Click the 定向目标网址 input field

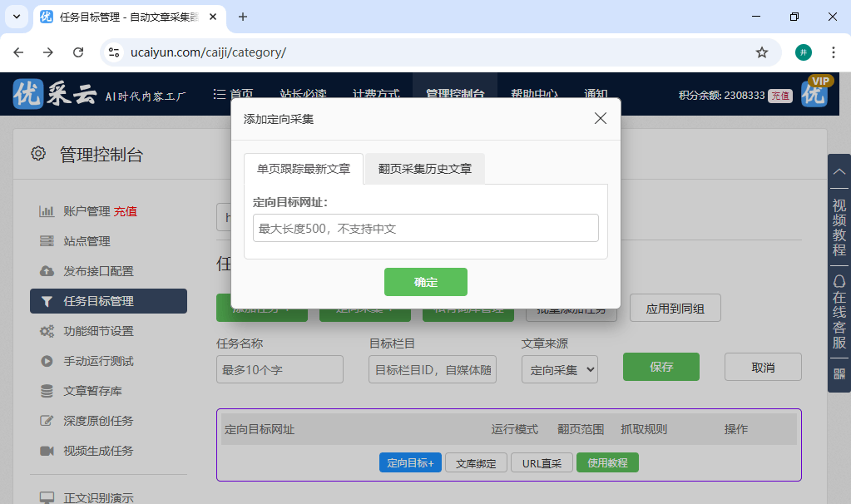point(425,227)
